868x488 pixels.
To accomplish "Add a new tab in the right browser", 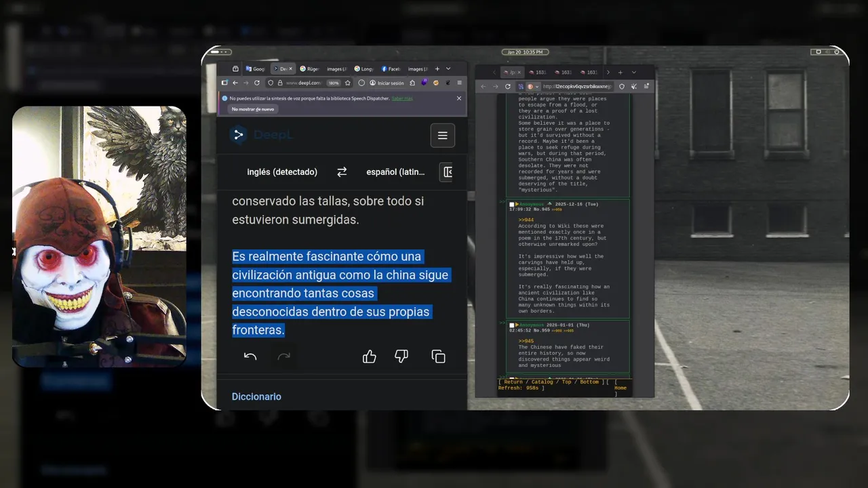I will (x=620, y=73).
